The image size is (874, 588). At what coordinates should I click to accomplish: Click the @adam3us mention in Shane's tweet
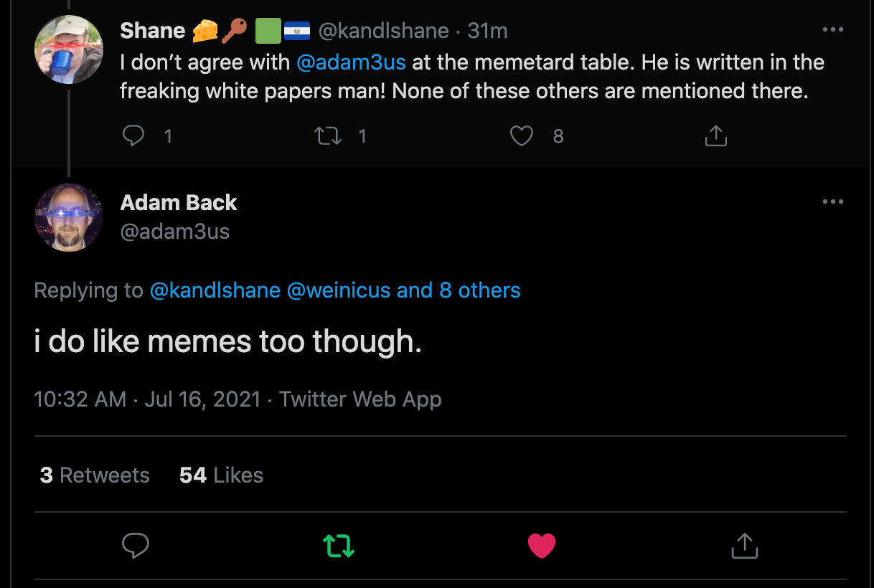pos(351,62)
